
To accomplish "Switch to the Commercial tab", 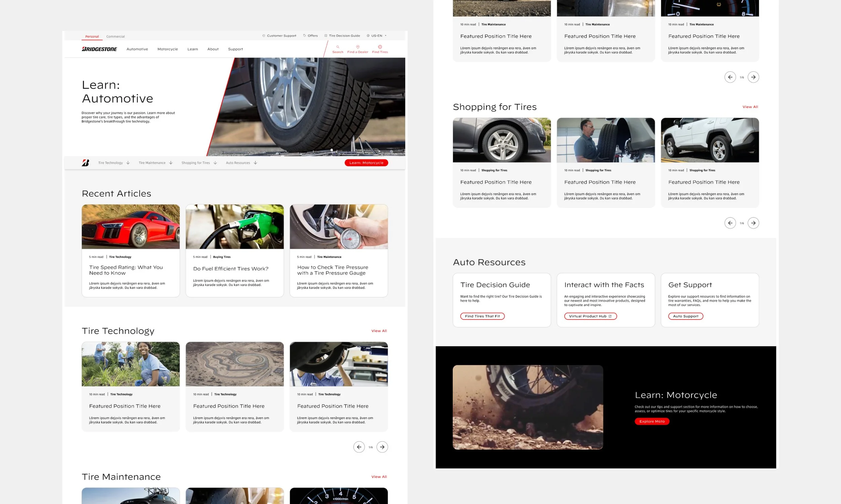I will (115, 36).
